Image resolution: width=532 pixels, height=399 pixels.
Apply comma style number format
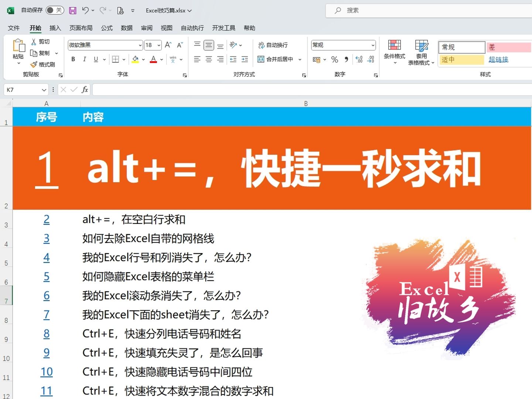pyautogui.click(x=346, y=59)
